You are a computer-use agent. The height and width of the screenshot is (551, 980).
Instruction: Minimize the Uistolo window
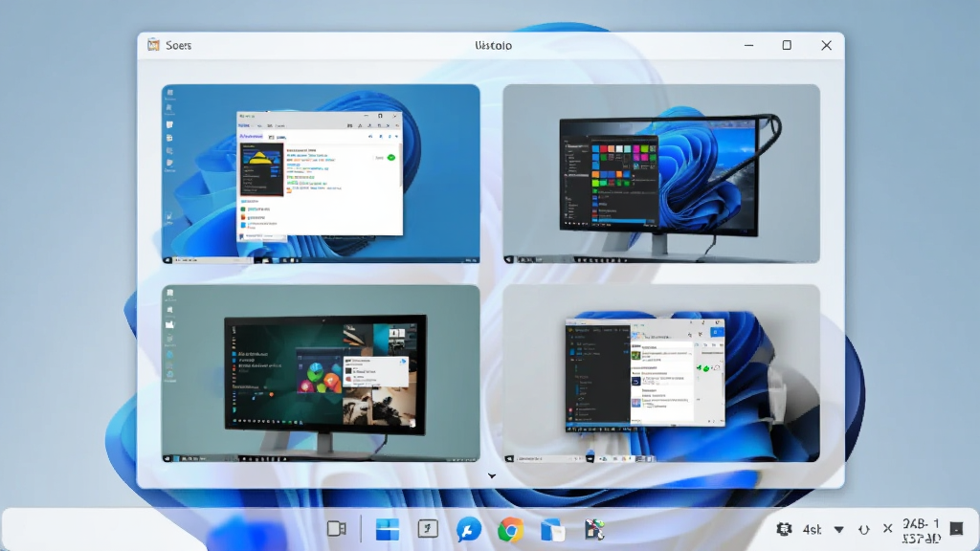(x=748, y=45)
